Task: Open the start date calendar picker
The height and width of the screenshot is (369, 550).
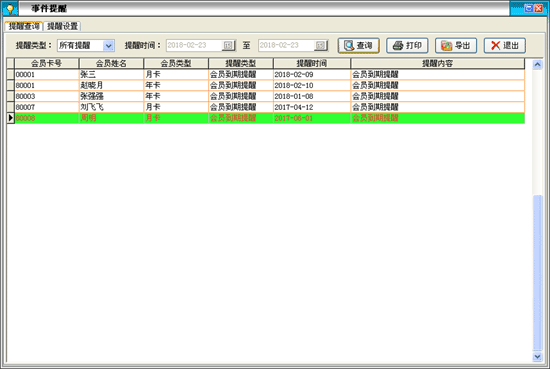Action: [228, 45]
